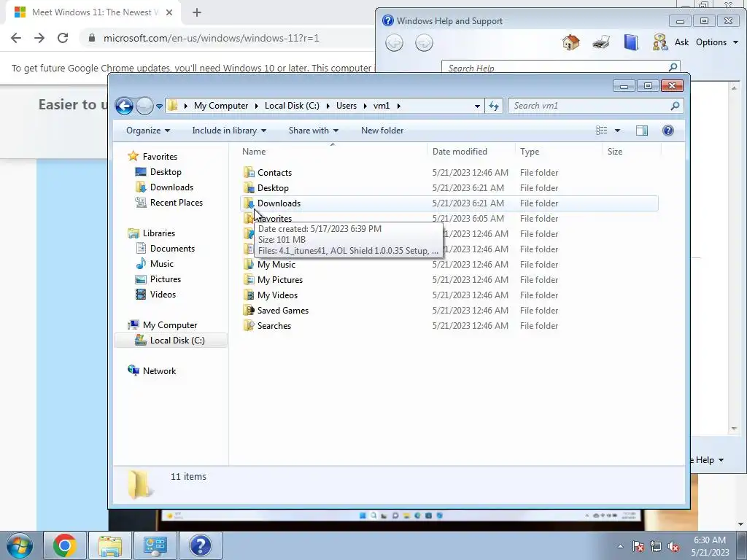747x560 pixels.
Task: Select the Contacts folder icon
Action: pyautogui.click(x=249, y=172)
